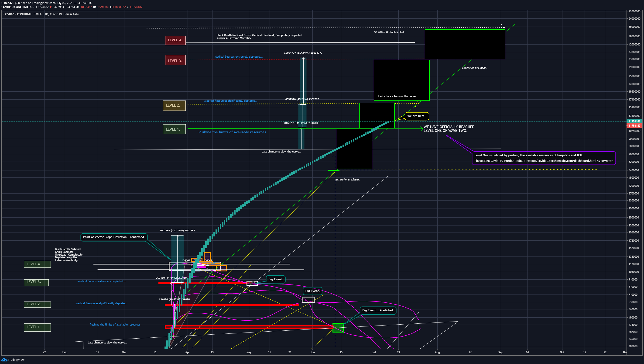Click the 'Sep' date label on time axis

(x=500, y=353)
